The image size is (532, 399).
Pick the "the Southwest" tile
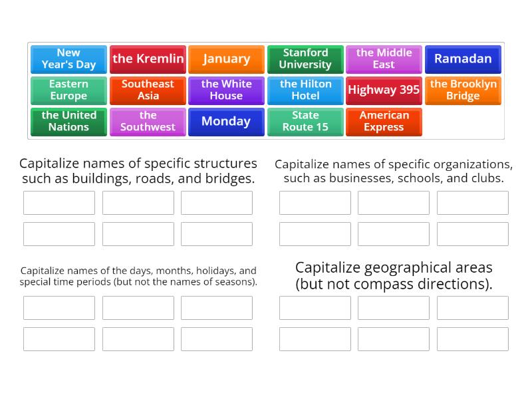coord(148,122)
